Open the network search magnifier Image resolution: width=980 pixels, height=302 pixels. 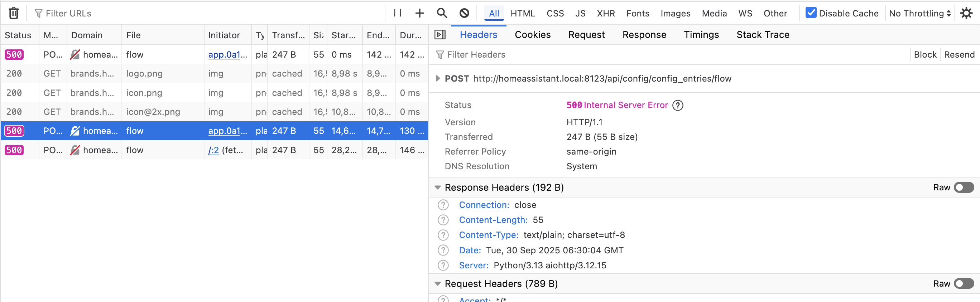(x=442, y=13)
